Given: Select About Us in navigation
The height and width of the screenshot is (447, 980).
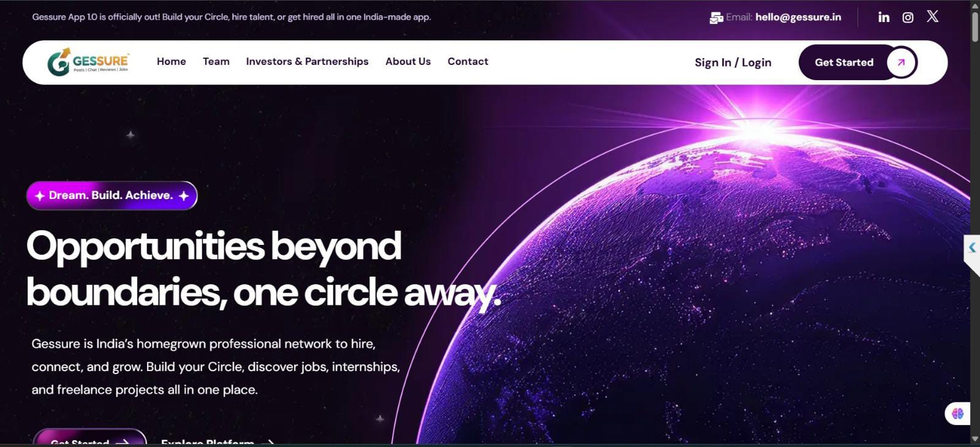Looking at the screenshot, I should (x=408, y=61).
